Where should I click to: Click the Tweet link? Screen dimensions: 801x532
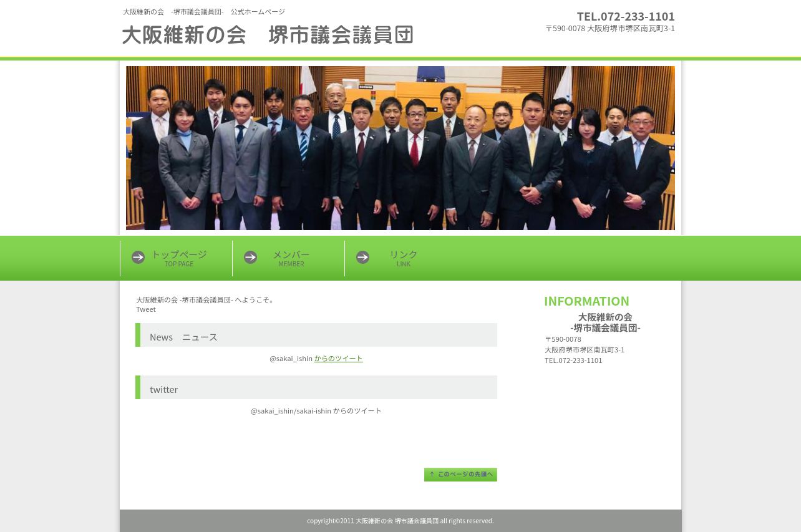click(146, 309)
